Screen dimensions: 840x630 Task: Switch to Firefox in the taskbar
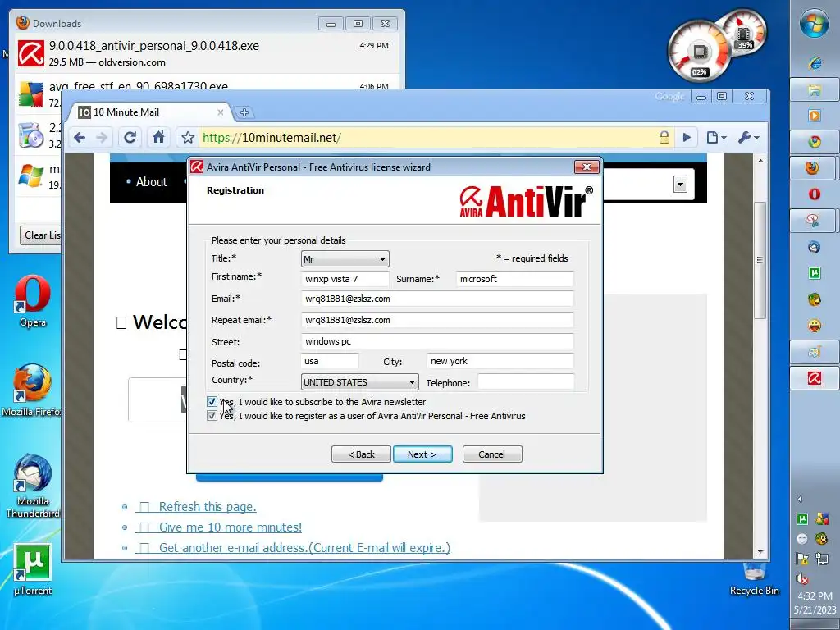click(x=813, y=168)
